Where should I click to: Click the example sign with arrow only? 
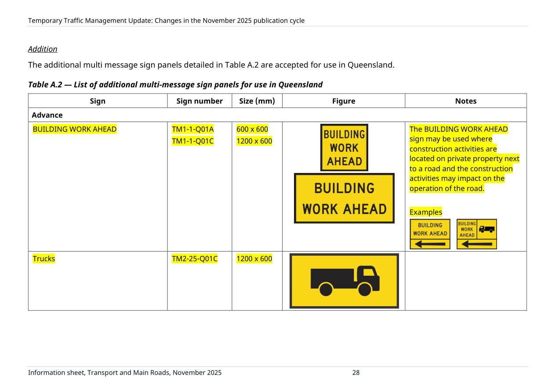(430, 234)
